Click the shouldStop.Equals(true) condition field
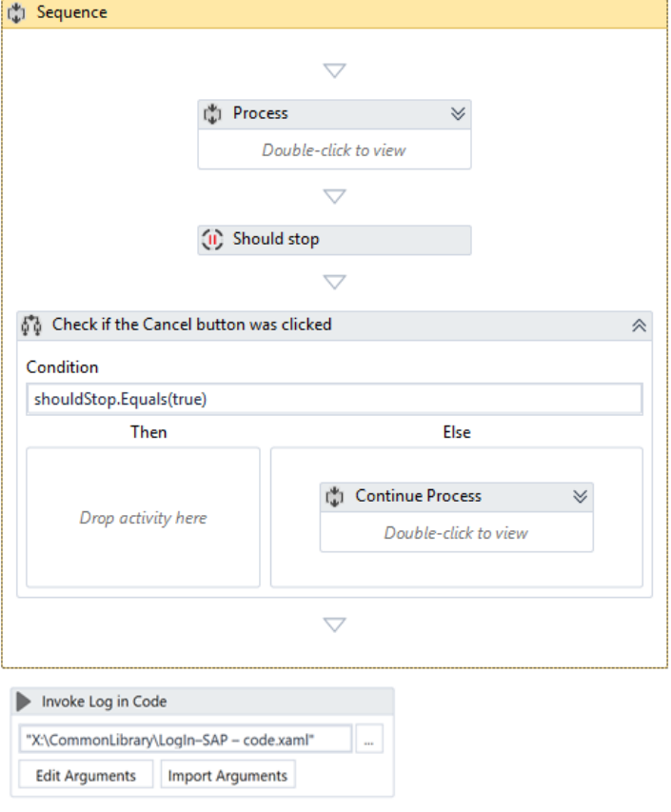This screenshot has width=671, height=812. (334, 399)
